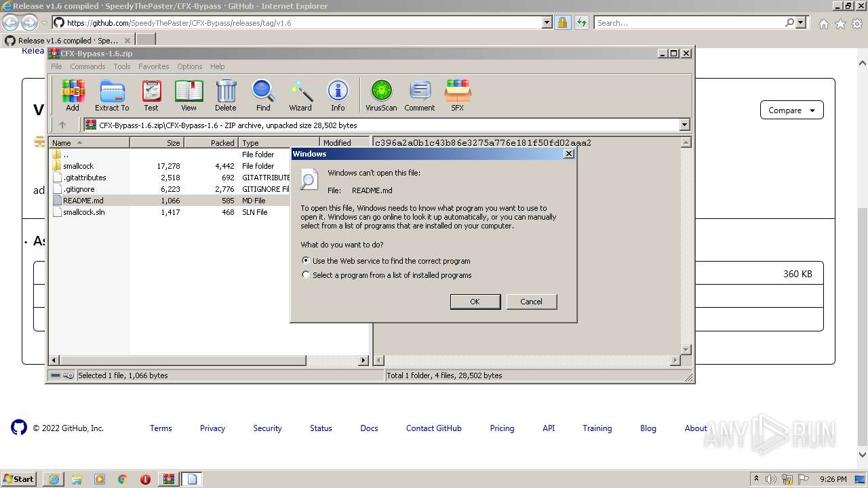Sort by the Packed column header
Viewport: 868px width, 488px height.
coord(211,143)
